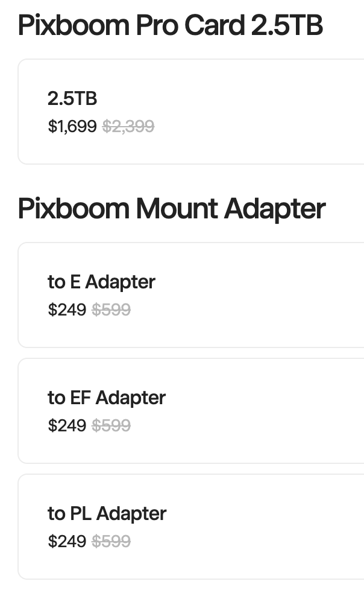Image resolution: width=364 pixels, height=590 pixels.
Task: Click the Pixboom Mount Adapter heading
Action: coord(172,209)
